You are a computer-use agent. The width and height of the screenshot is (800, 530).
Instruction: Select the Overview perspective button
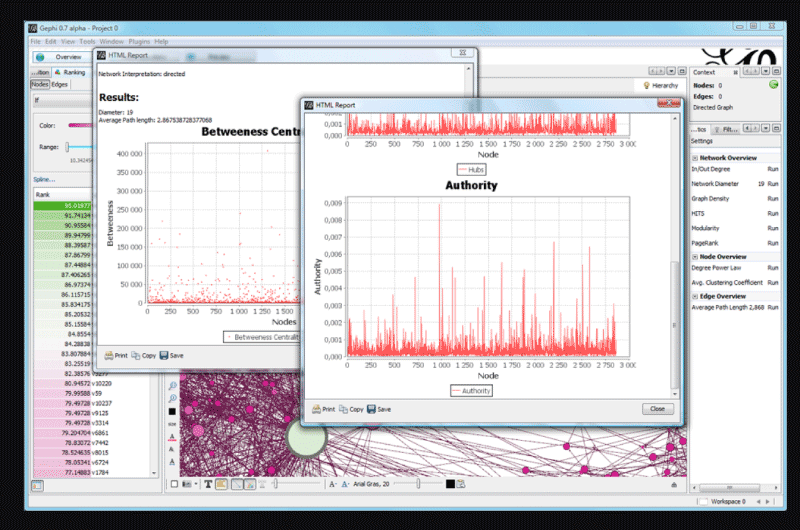(60, 57)
